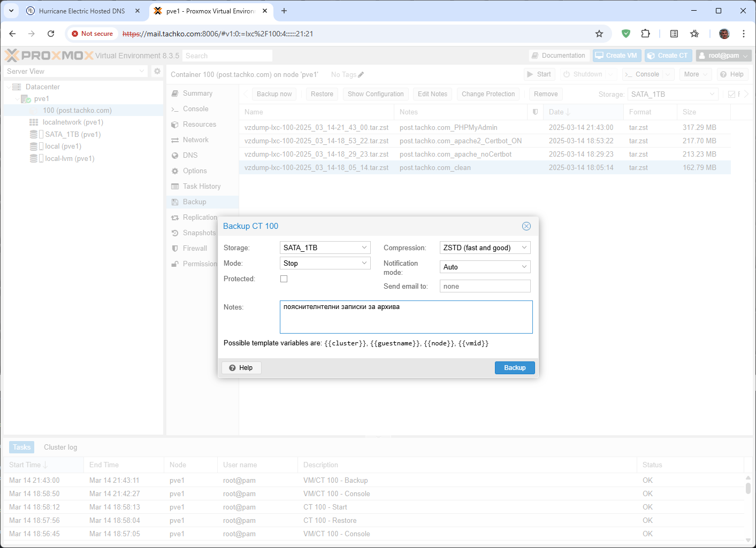This screenshot has height=548, width=756.
Task: Click the Proxmox search field
Action: 227,56
